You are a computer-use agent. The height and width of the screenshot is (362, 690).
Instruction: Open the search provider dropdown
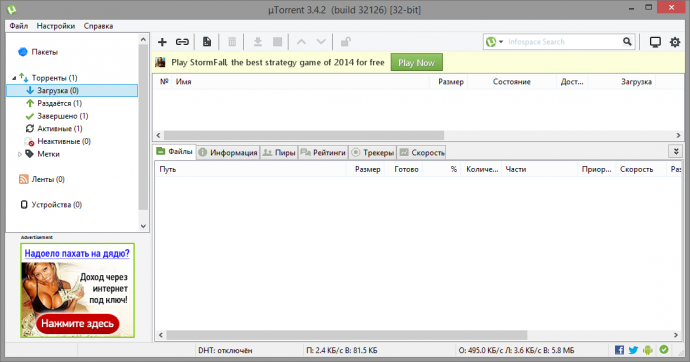(501, 42)
